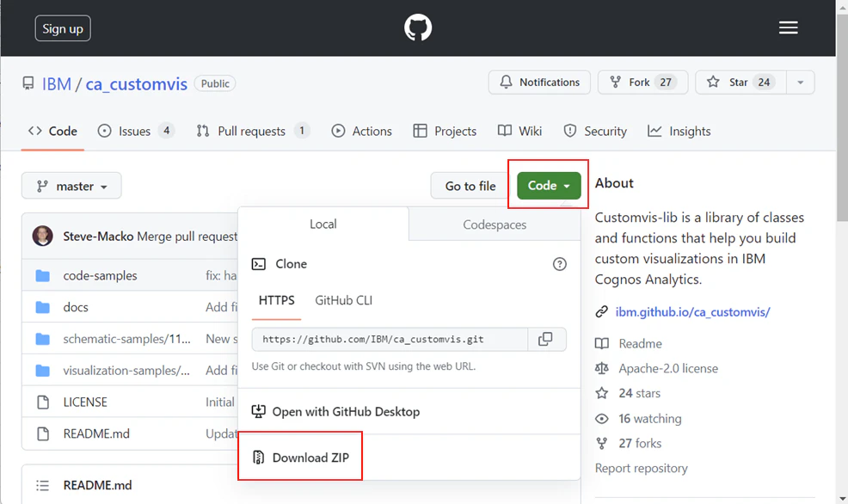
Task: Open the Security tab
Action: (595, 131)
